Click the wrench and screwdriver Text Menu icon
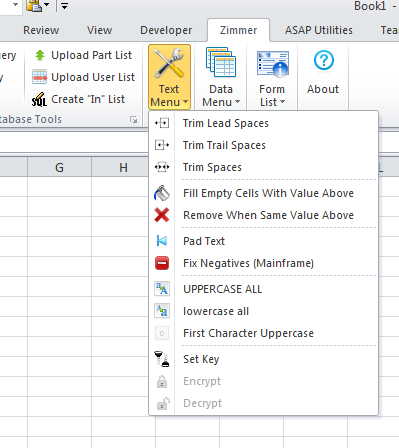The height and width of the screenshot is (448, 399). pos(169,63)
